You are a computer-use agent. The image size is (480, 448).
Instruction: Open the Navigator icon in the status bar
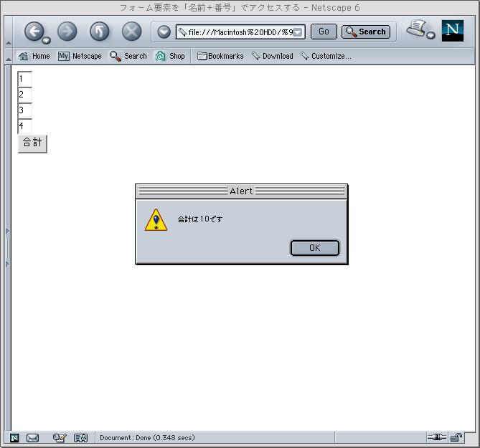tap(14, 438)
